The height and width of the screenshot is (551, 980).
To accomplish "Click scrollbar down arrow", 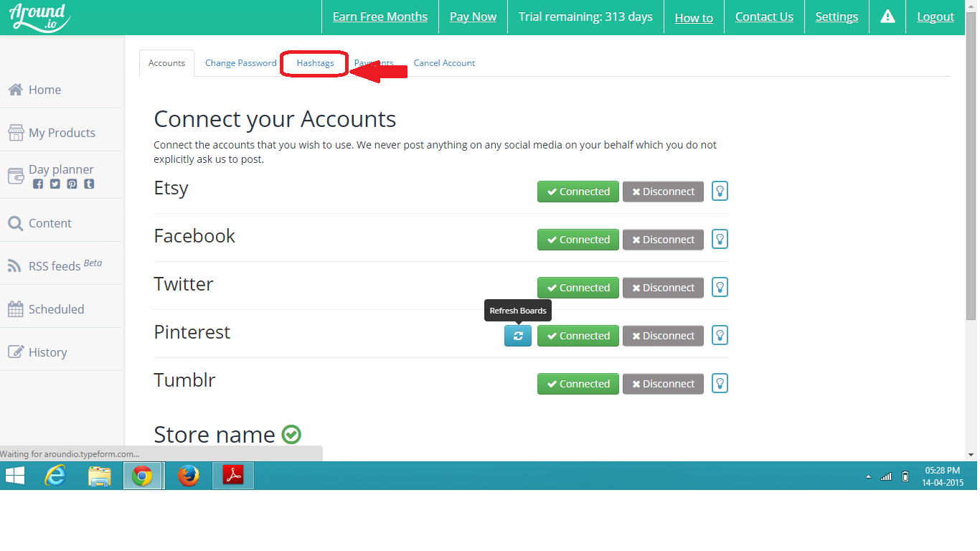I will [971, 455].
